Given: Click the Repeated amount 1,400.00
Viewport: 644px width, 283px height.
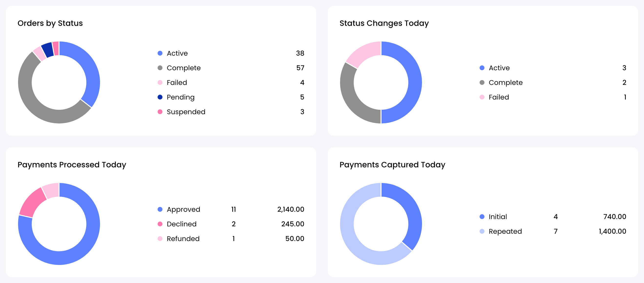Looking at the screenshot, I should [613, 232].
